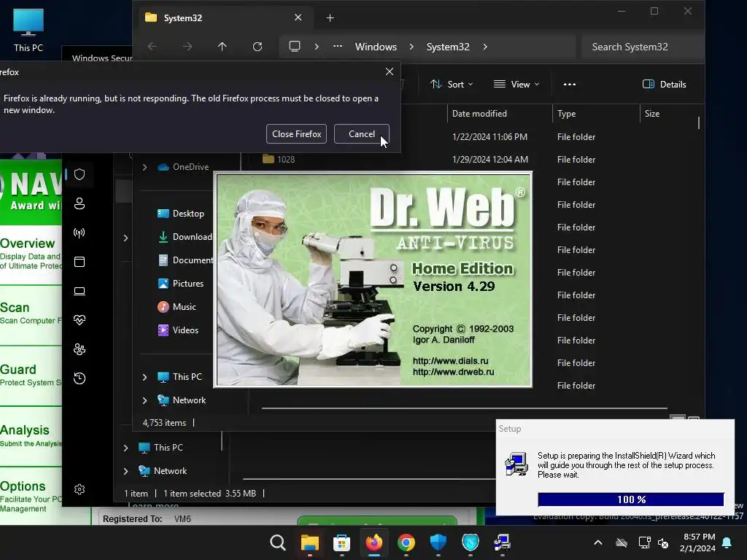
Task: Select folder 1028 in file list
Action: (279, 159)
